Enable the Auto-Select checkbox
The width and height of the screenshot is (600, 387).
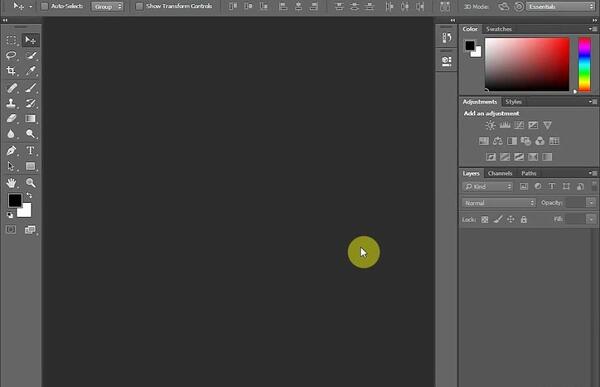[x=44, y=7]
